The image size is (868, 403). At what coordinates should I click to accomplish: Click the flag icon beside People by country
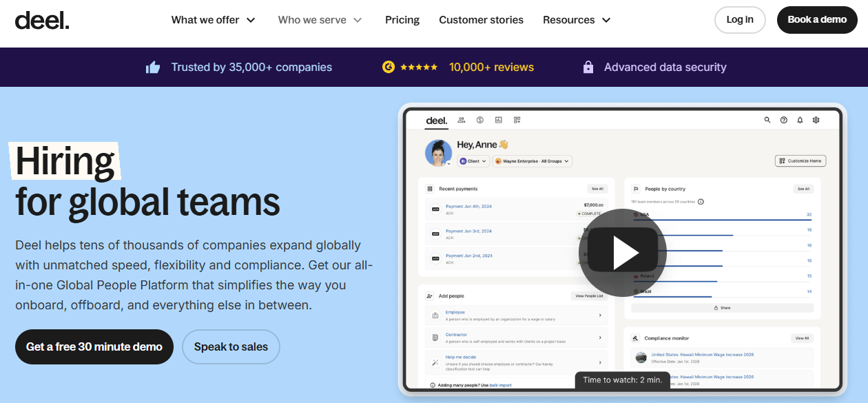637,189
